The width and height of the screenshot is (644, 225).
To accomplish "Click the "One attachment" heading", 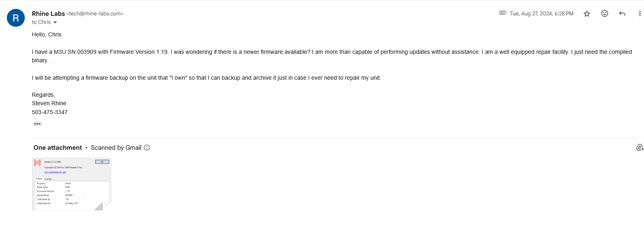I will [58, 148].
